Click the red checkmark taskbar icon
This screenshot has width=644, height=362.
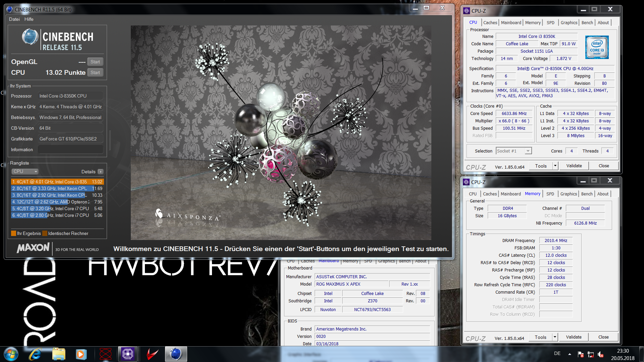(152, 354)
